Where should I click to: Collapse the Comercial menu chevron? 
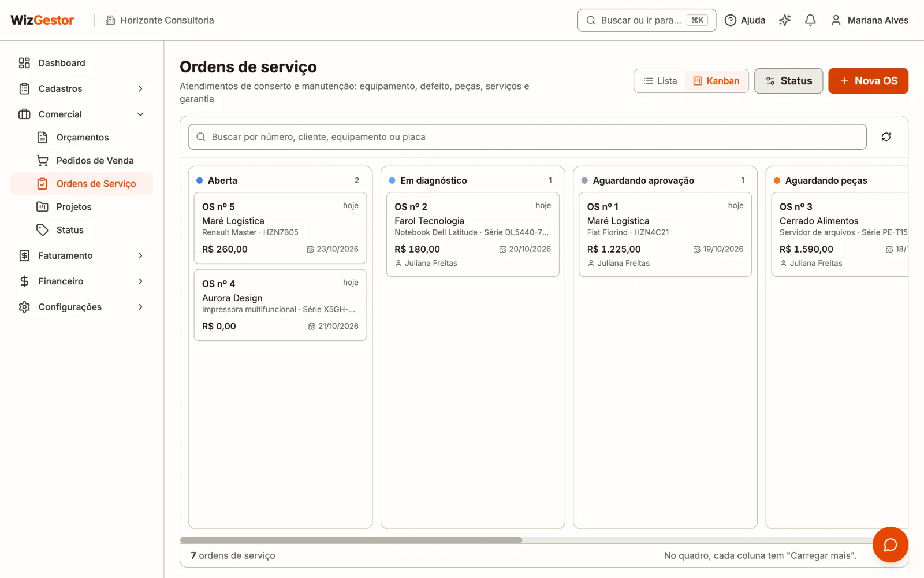[140, 114]
